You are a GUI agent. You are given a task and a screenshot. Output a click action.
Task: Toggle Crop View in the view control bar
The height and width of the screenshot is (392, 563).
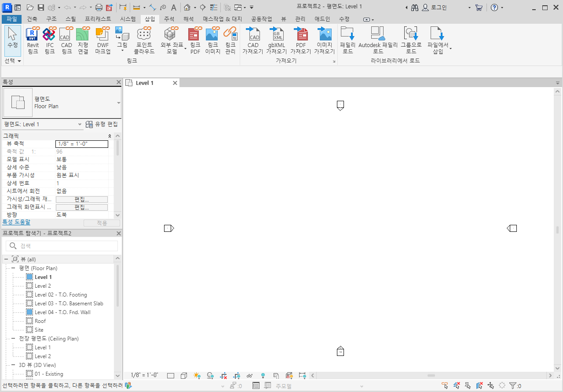223,376
